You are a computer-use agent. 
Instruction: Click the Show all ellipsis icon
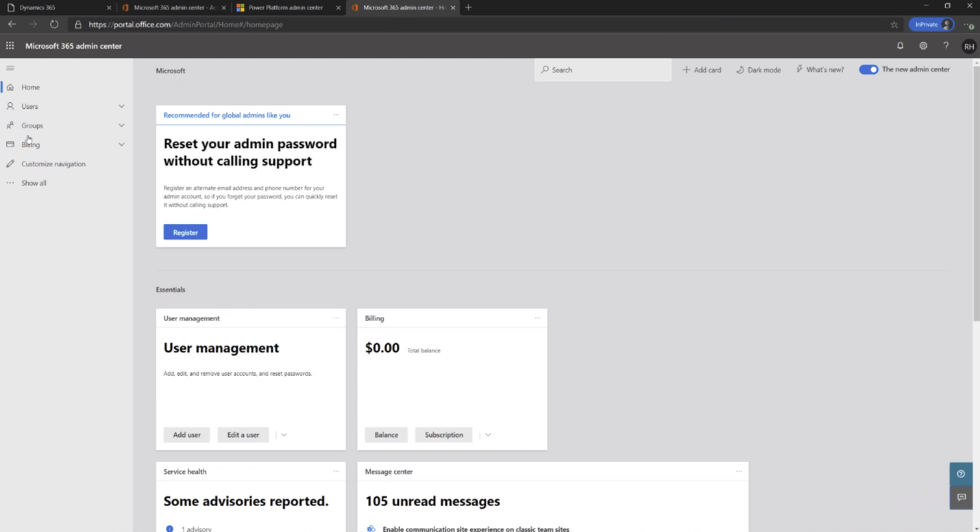click(10, 183)
